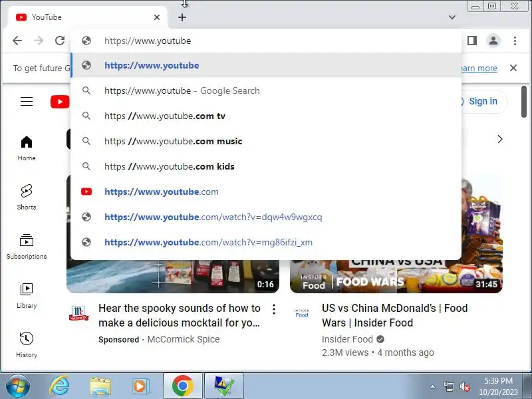Pick the Google Search suggestion
This screenshot has height=399, width=532.
click(266, 90)
